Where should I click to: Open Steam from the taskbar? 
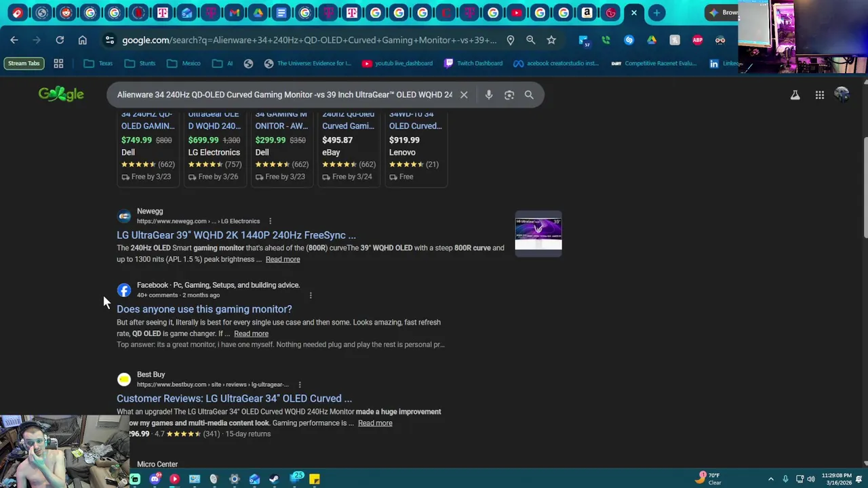pos(274,479)
